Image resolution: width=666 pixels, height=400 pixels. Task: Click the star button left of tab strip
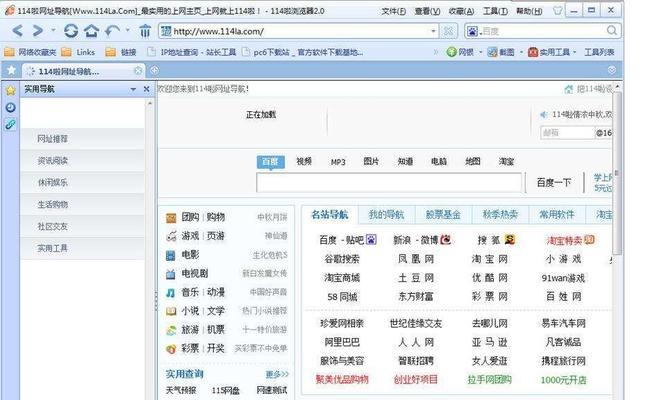[x=11, y=70]
